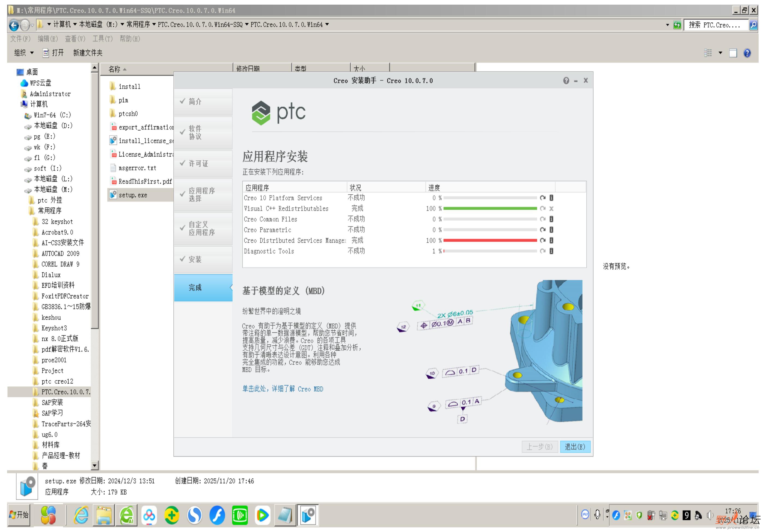Click the Explorer help icon in toolbar

pos(747,53)
